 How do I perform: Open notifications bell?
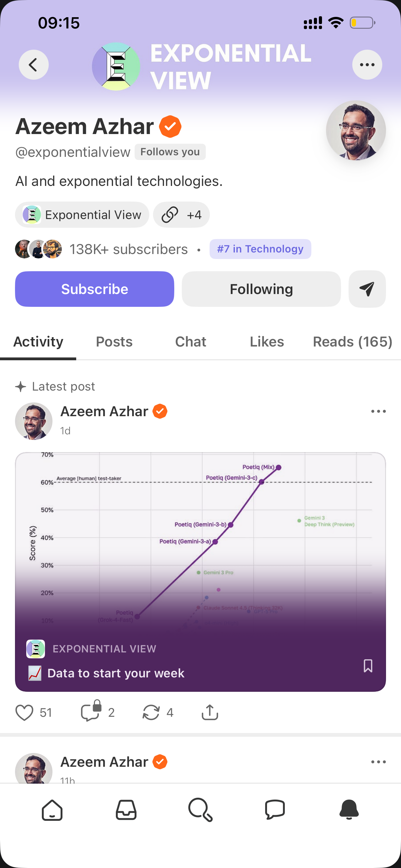click(349, 810)
